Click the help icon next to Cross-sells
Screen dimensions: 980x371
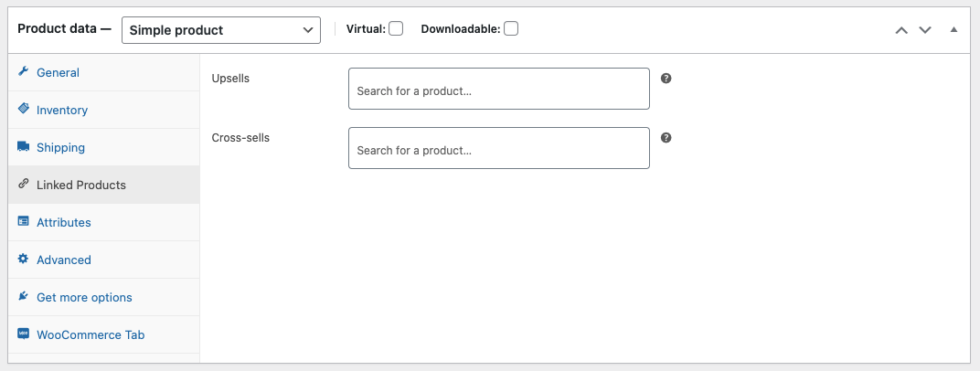[666, 137]
